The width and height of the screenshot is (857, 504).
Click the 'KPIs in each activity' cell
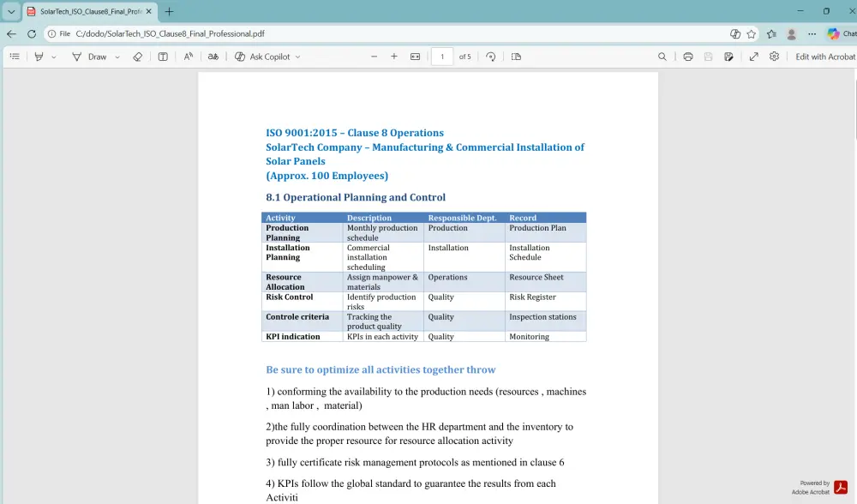[383, 337]
